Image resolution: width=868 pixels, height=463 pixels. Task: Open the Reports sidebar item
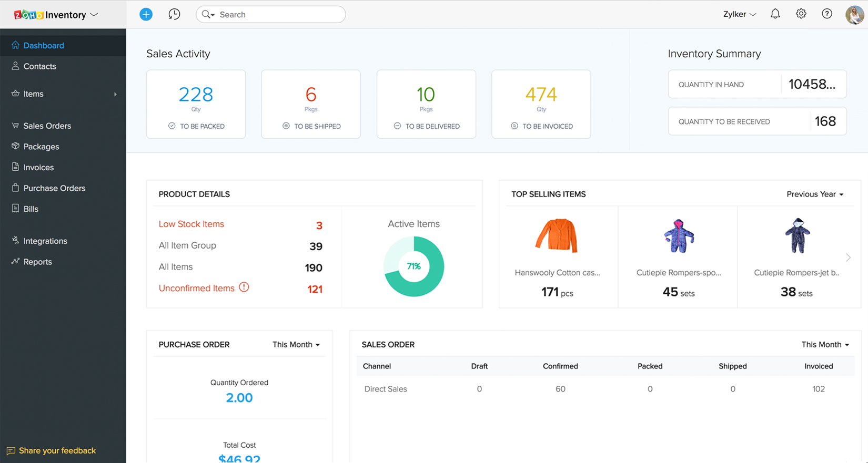[x=37, y=262]
